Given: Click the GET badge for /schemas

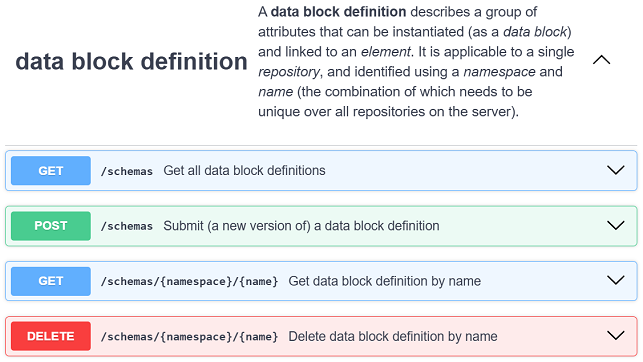Looking at the screenshot, I should pos(51,171).
